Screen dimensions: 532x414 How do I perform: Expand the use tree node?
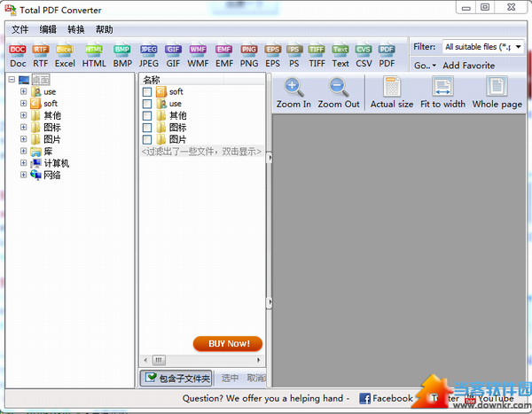point(23,91)
